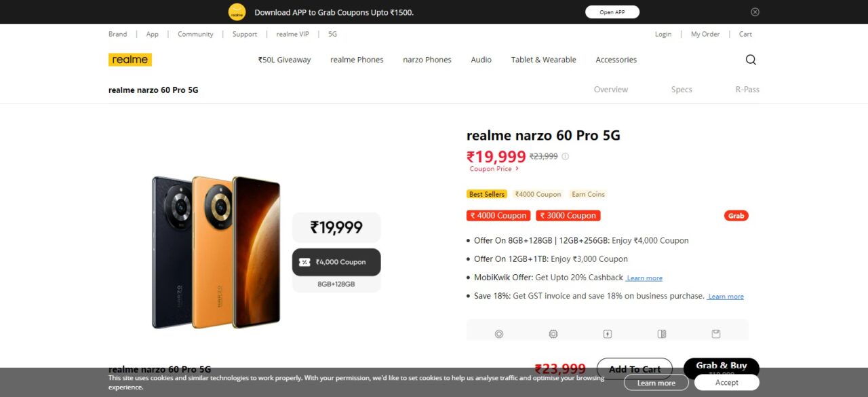Click the price info circle icon
868x397 pixels.
(x=565, y=156)
